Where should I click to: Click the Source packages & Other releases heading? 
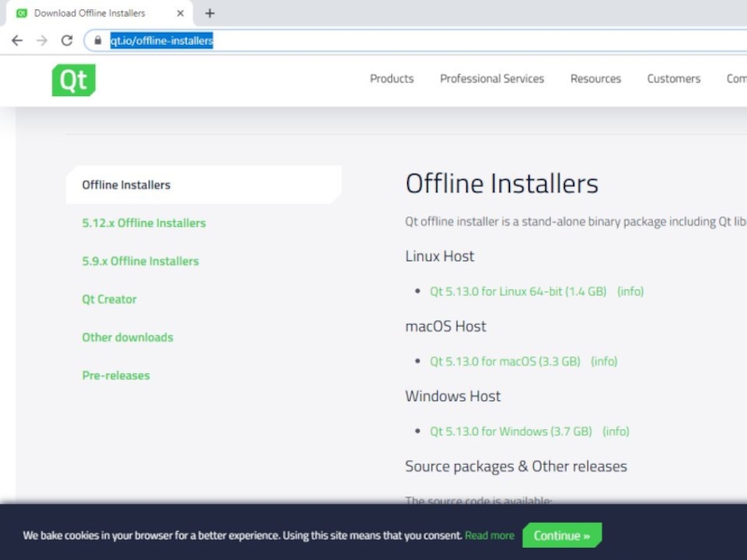click(516, 466)
